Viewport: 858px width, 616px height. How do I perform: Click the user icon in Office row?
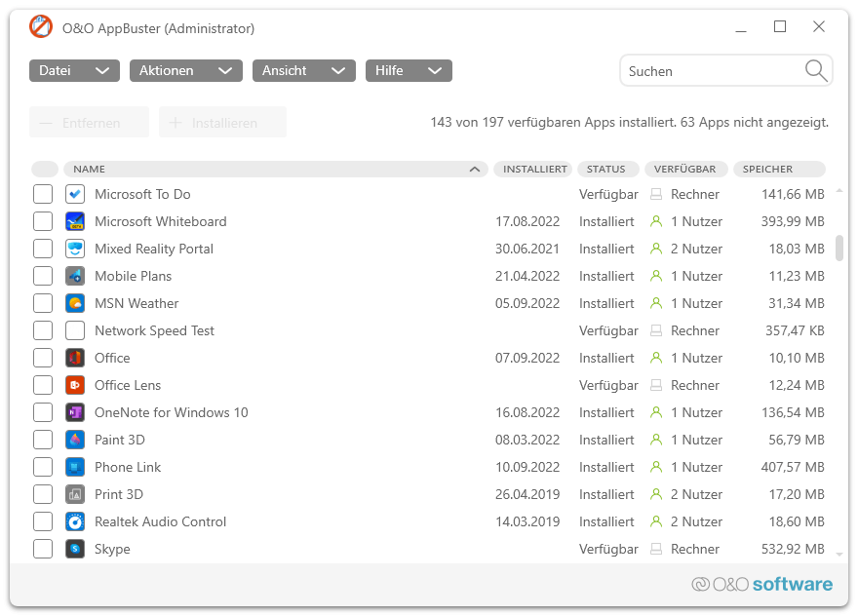pyautogui.click(x=655, y=359)
